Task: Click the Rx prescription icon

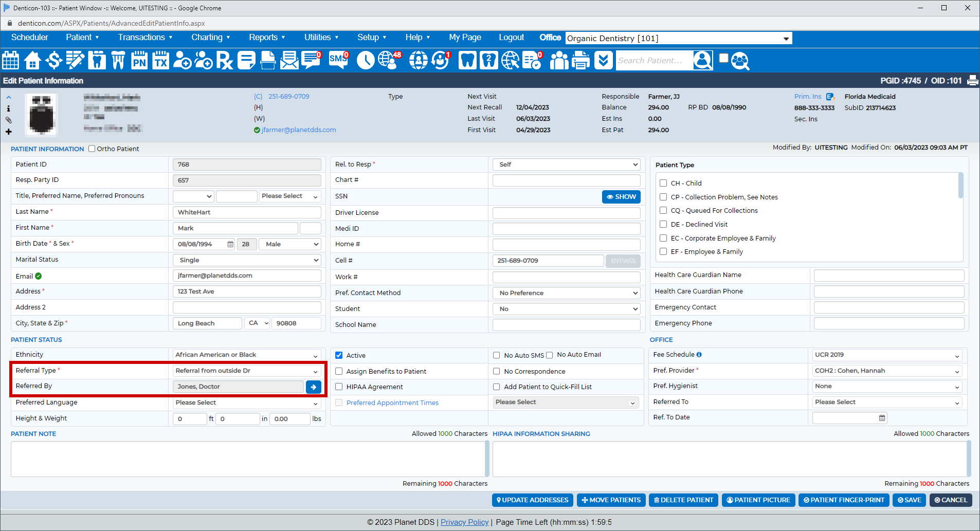Action: pos(224,61)
